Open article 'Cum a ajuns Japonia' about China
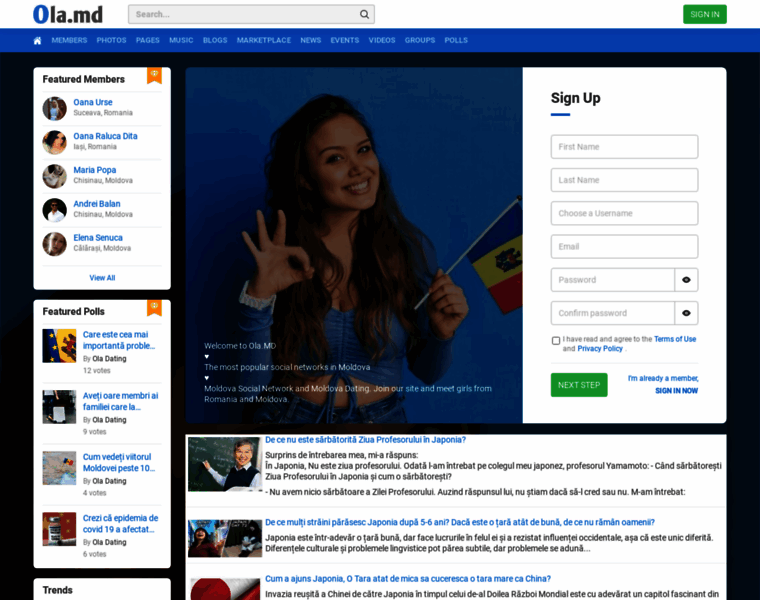 408,579
